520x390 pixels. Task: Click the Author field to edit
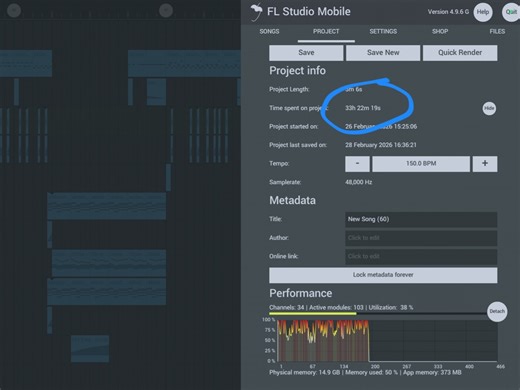(421, 238)
